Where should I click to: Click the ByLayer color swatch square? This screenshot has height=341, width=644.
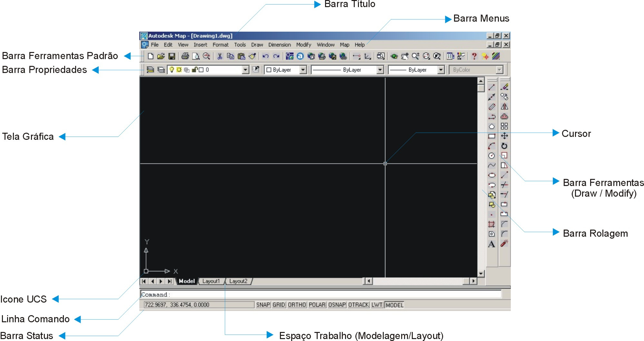269,70
